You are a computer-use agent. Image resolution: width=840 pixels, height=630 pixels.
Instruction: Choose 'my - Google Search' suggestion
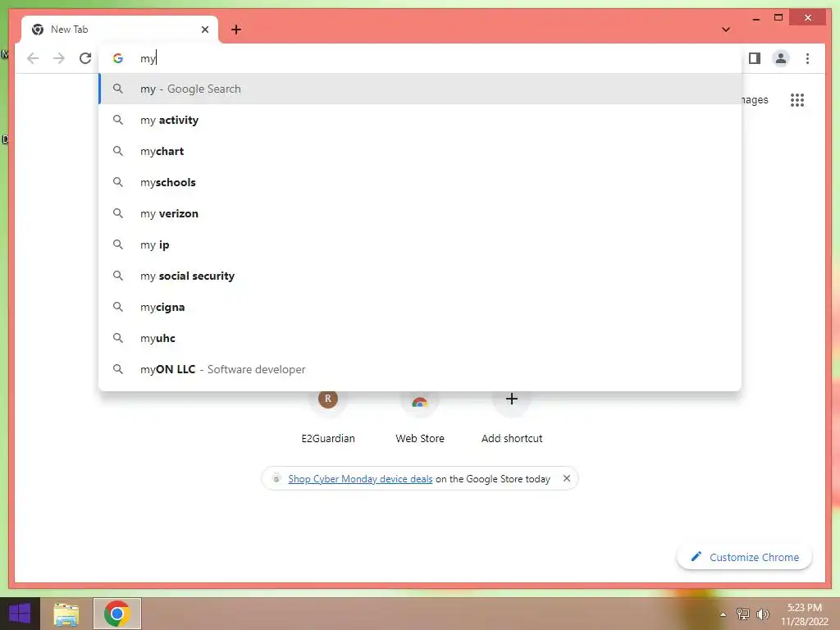click(x=420, y=89)
